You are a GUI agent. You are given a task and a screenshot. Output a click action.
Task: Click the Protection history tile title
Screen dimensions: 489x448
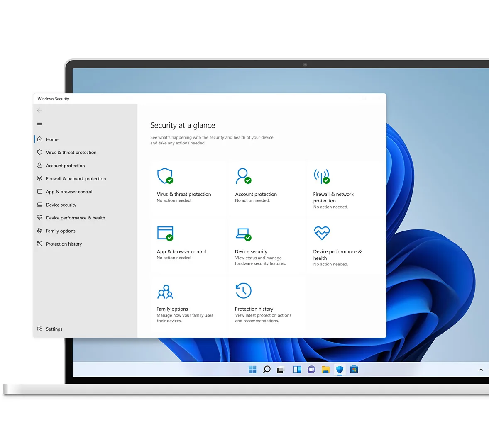point(254,309)
